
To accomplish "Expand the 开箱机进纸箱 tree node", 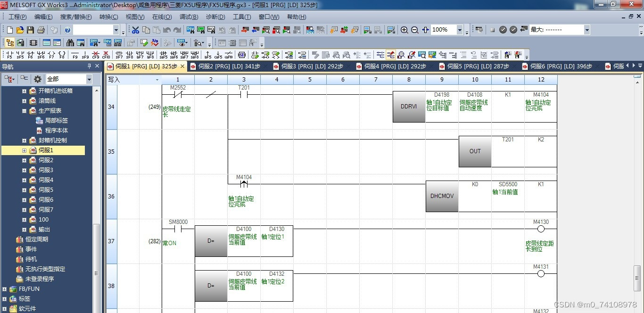I will point(25,91).
